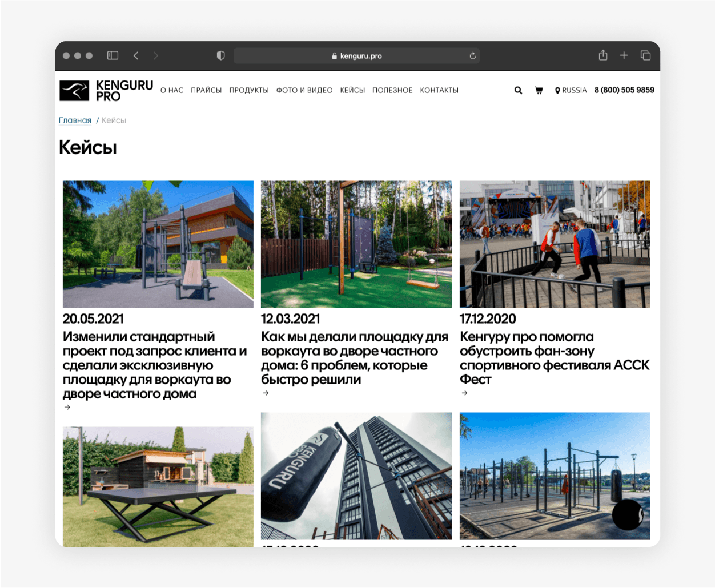This screenshot has width=715, height=588.
Task: Open the ПОЛЕЗНОЕ menu item
Action: tap(392, 90)
